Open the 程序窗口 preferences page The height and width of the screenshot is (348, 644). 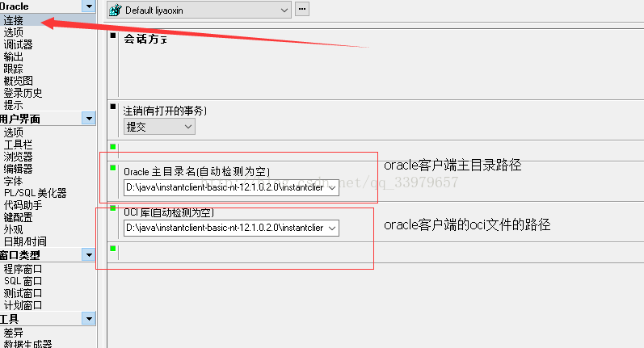click(x=23, y=269)
